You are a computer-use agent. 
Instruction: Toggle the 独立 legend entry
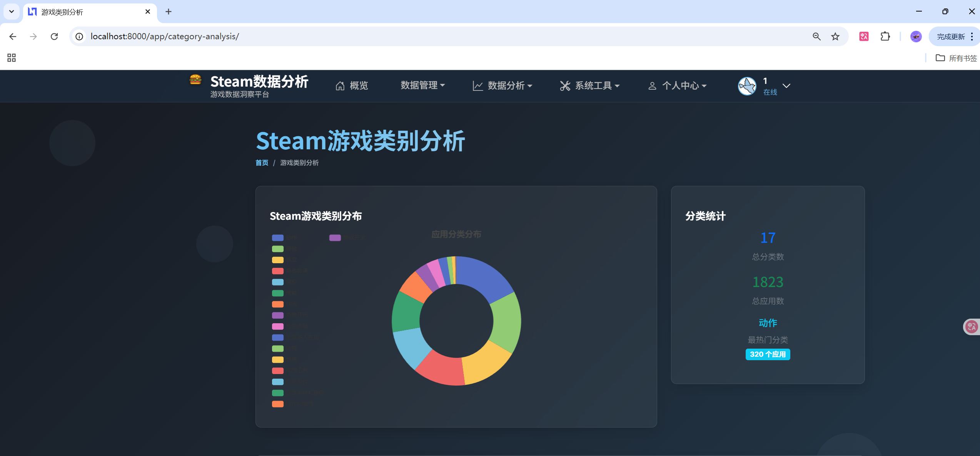click(x=284, y=260)
